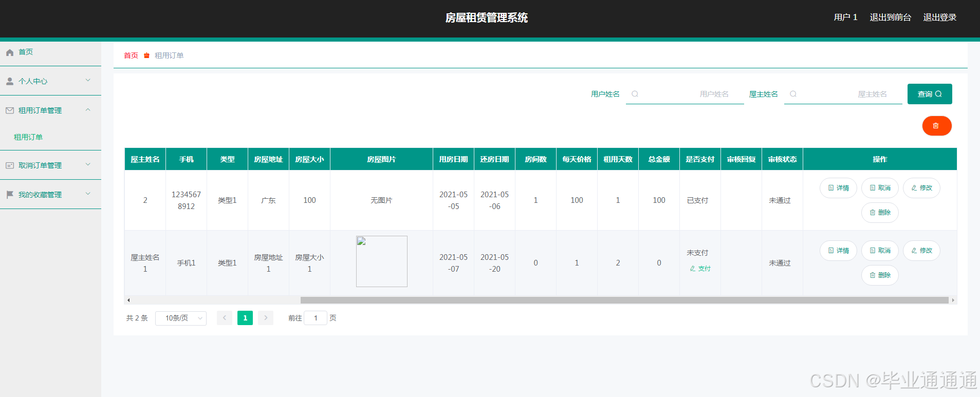This screenshot has height=397, width=980.
Task: Click the person icon beside 个人中心
Action: 10,81
